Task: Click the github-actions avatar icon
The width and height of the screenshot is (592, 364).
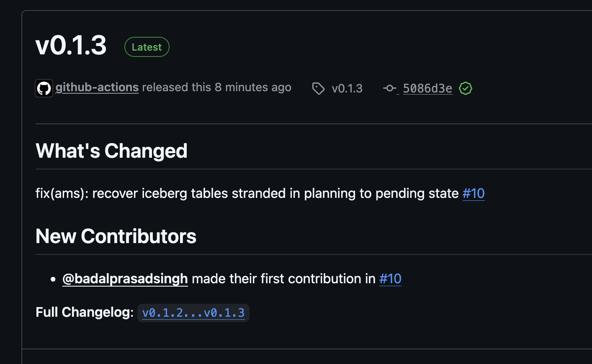Action: (x=44, y=88)
